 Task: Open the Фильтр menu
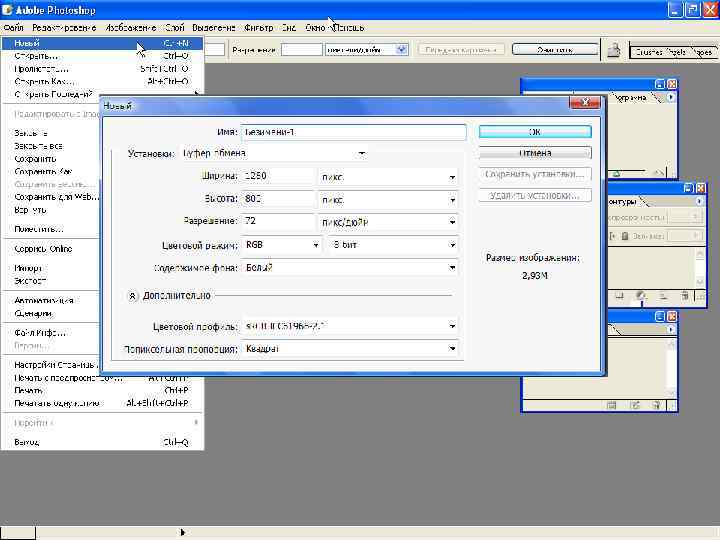pyautogui.click(x=259, y=28)
